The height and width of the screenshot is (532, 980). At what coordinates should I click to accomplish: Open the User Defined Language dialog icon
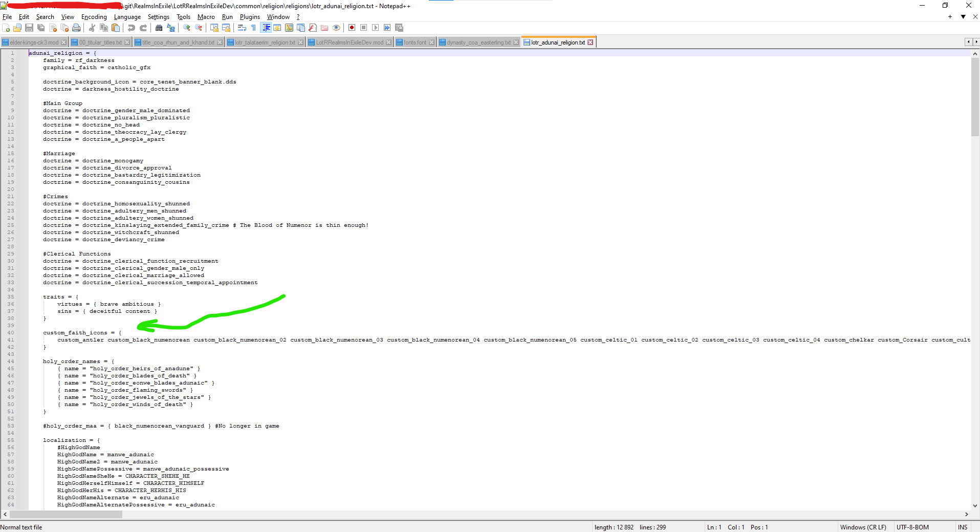[277, 28]
